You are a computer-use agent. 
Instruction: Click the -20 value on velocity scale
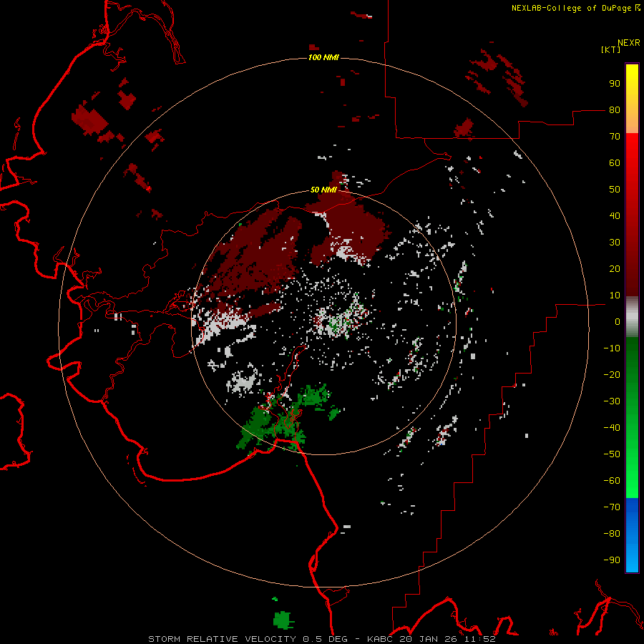coord(612,375)
